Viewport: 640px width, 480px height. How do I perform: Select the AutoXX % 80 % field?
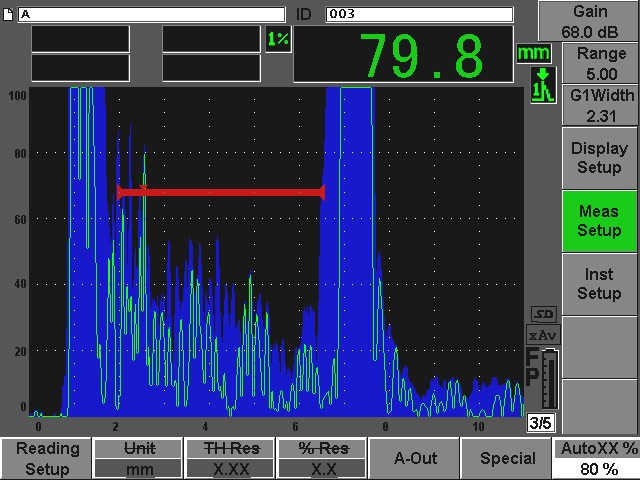597,458
